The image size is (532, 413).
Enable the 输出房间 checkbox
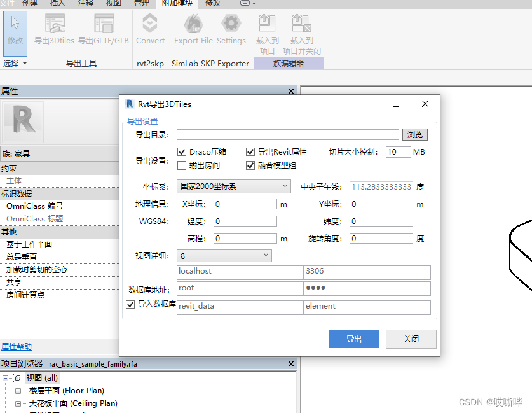[x=182, y=166]
